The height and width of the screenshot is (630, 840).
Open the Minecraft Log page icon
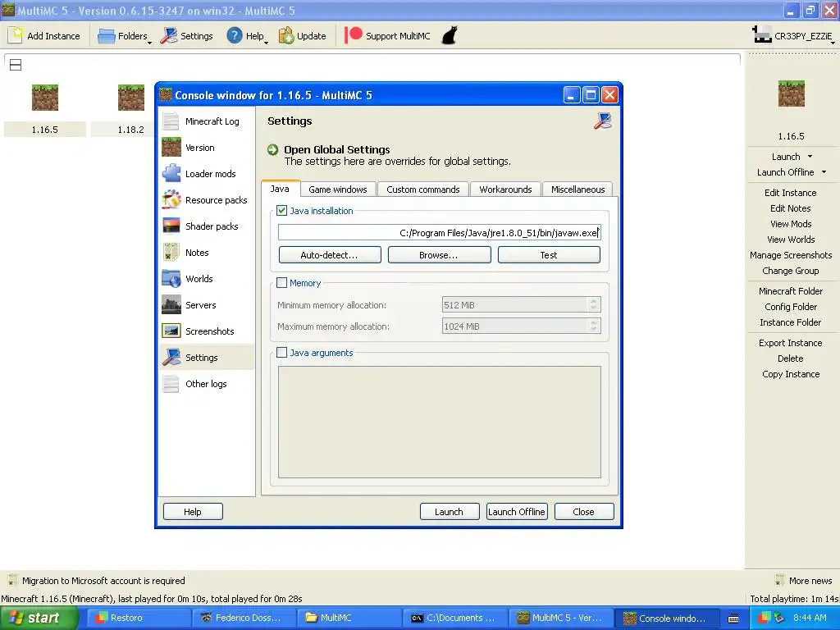tap(171, 121)
